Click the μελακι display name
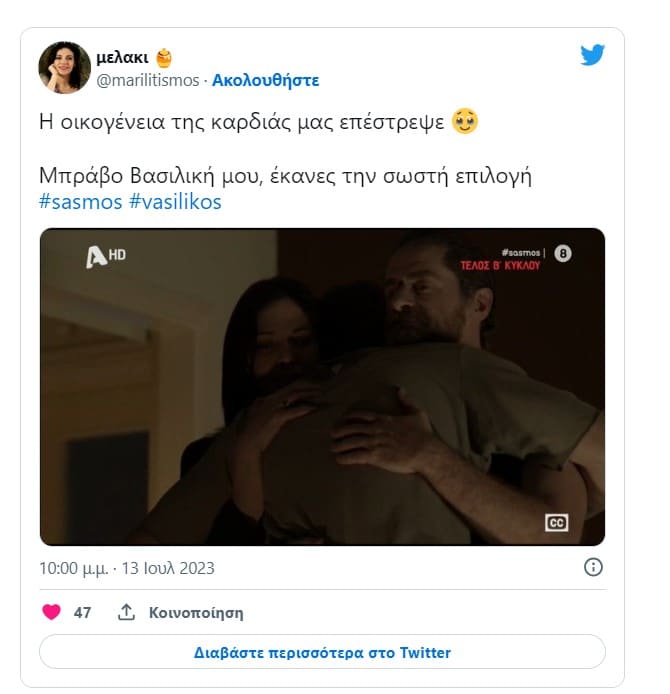 tap(123, 57)
